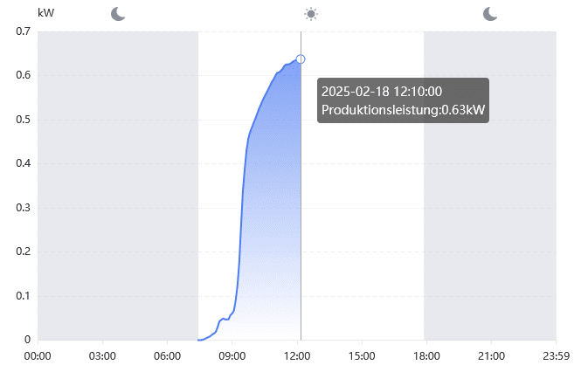Select the 06:00 time axis label

tap(167, 355)
